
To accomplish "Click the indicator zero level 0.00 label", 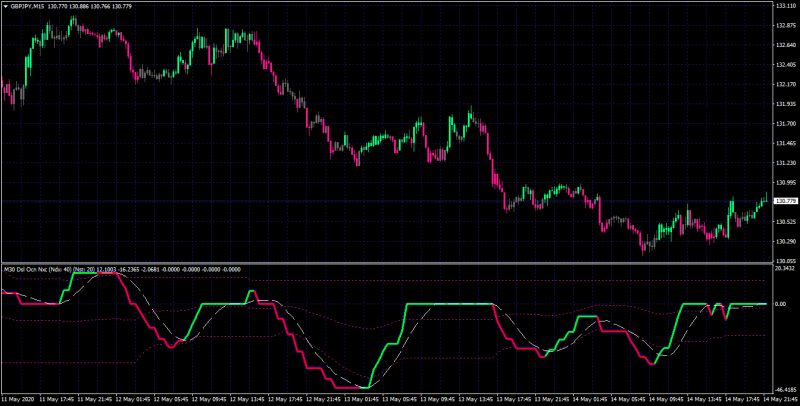I will point(781,304).
